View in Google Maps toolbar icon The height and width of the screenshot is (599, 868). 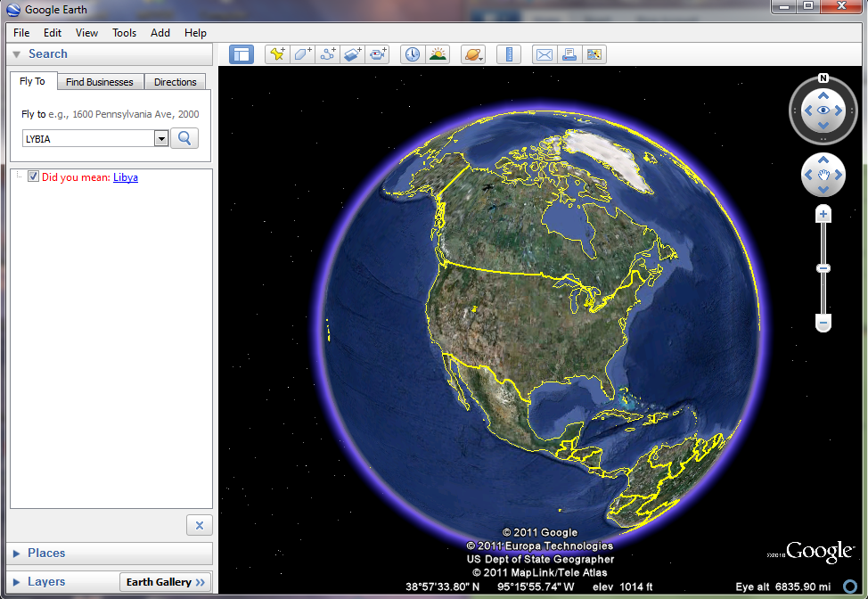coord(594,54)
